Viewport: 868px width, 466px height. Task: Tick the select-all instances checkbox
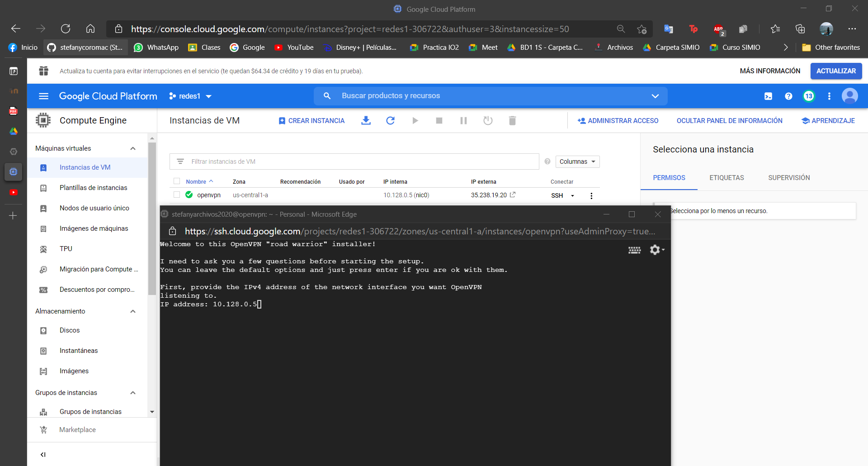[x=177, y=181]
